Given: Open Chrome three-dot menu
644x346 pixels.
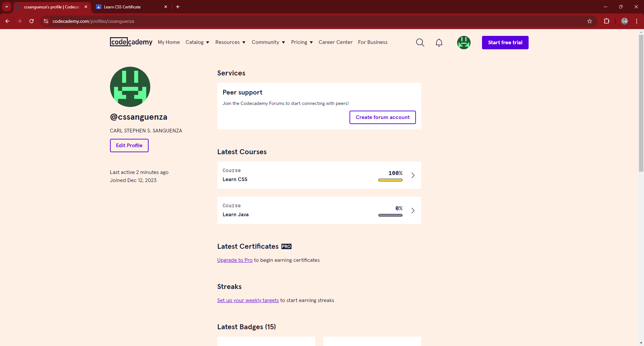Looking at the screenshot, I should pos(637,21).
